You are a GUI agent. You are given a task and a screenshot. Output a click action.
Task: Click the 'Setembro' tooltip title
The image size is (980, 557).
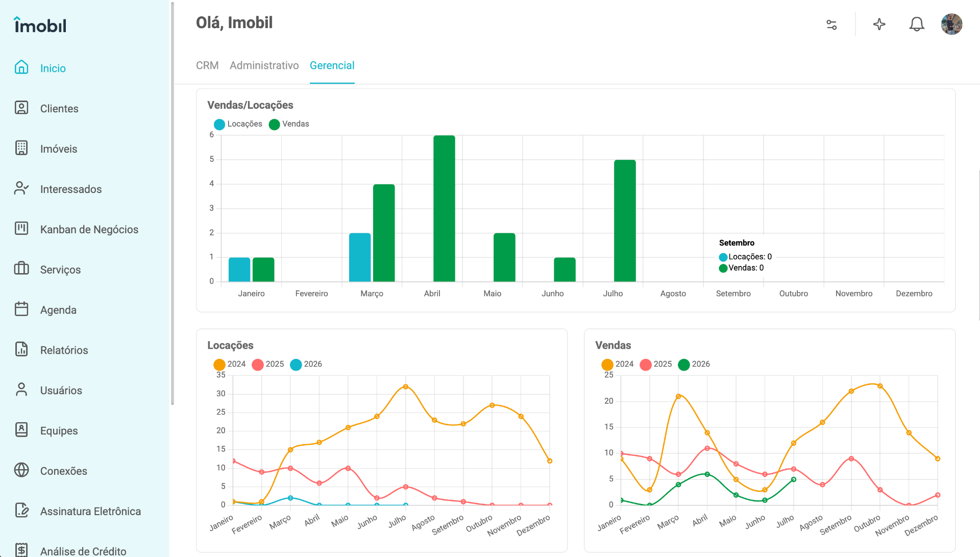click(x=737, y=243)
